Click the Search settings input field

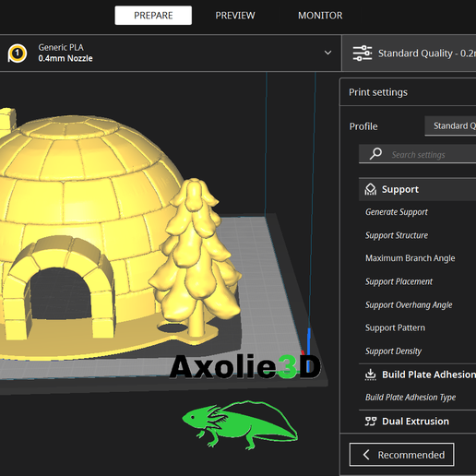pos(418,154)
